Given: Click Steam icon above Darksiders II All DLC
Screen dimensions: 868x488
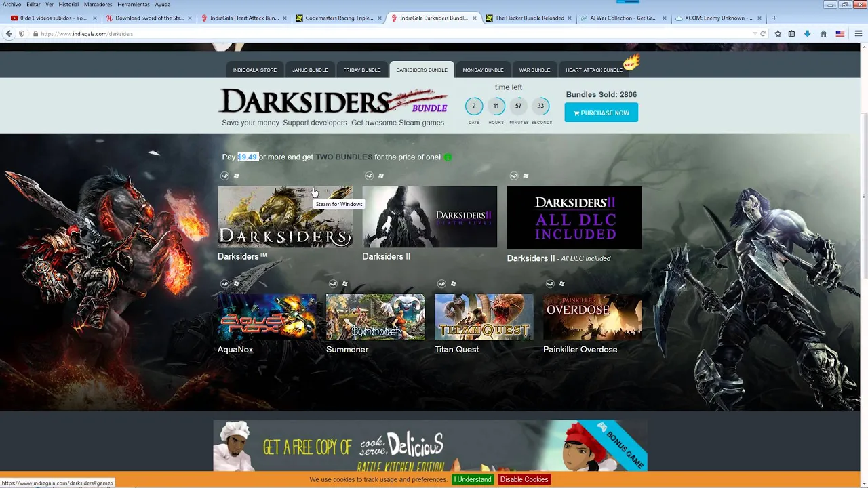Looking at the screenshot, I should coord(513,176).
